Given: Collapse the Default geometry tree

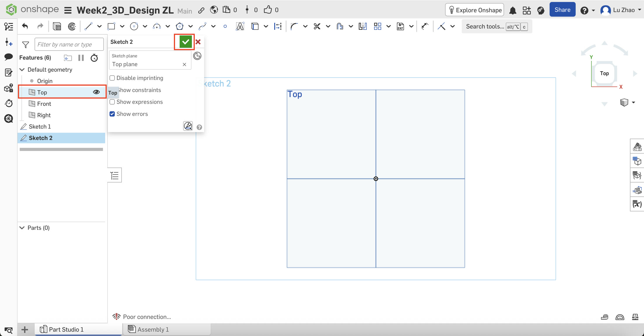Looking at the screenshot, I should pos(22,70).
